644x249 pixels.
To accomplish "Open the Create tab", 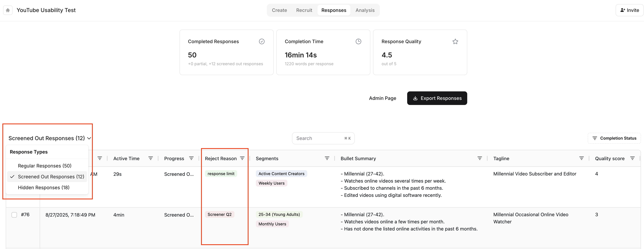I will (279, 10).
